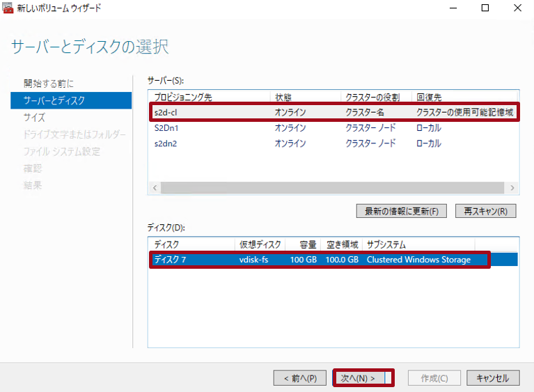Sort servers by クラスターの役割 column header
534x392 pixels.
pos(376,97)
